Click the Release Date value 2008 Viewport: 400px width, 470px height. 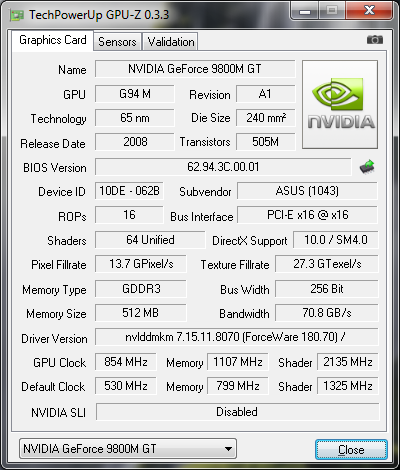135,142
